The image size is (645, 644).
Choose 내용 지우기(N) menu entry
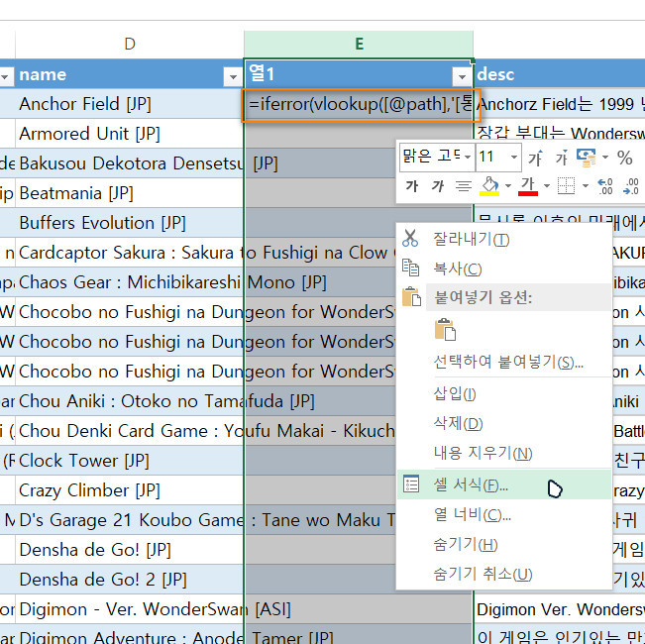click(503, 453)
